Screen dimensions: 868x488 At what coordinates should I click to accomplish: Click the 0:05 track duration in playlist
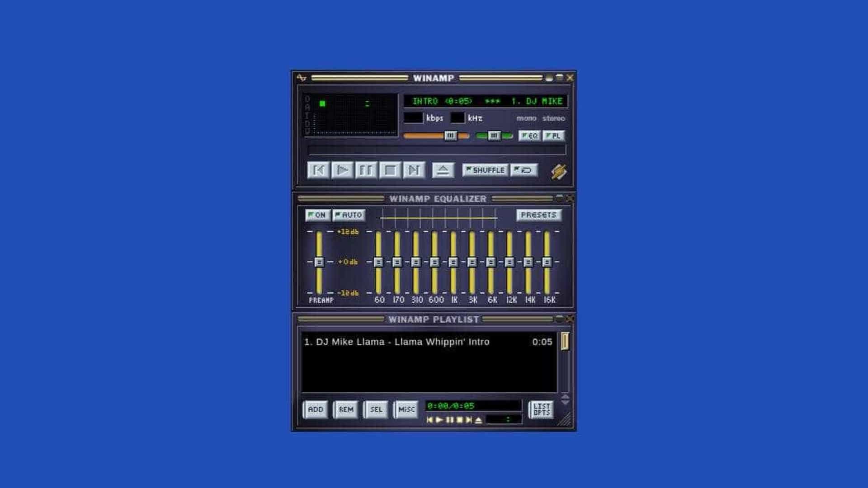542,342
